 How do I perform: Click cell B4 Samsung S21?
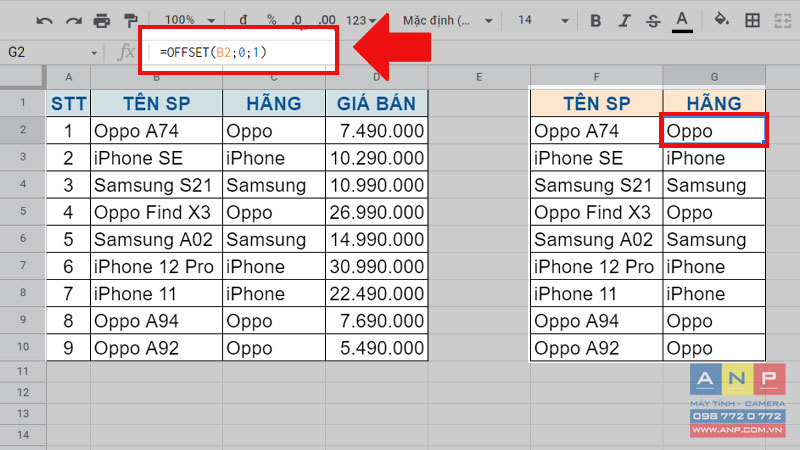tap(157, 185)
